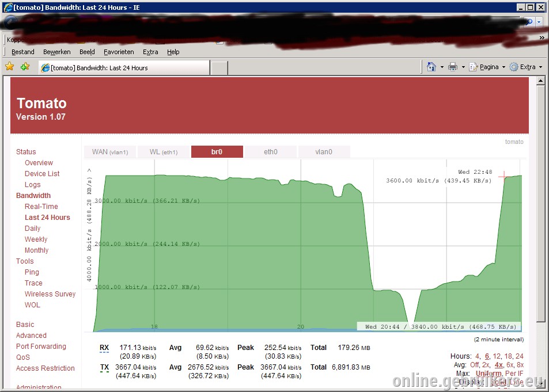Go to the Overview page

pos(39,163)
